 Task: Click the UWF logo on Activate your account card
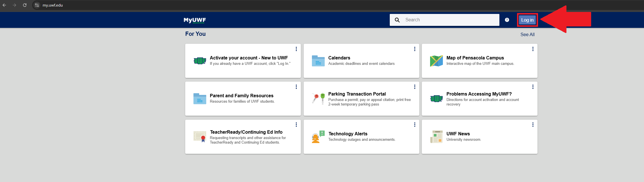pyautogui.click(x=200, y=61)
